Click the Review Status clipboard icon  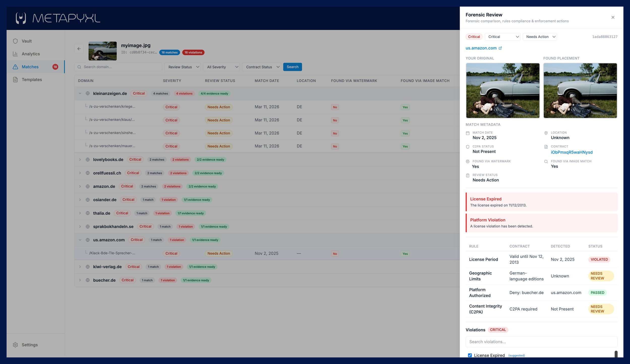[x=468, y=176]
